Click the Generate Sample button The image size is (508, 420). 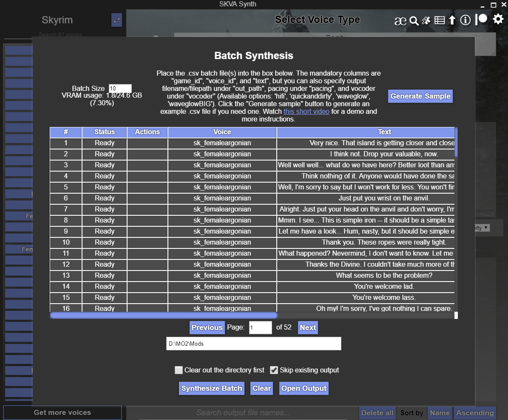pos(420,96)
